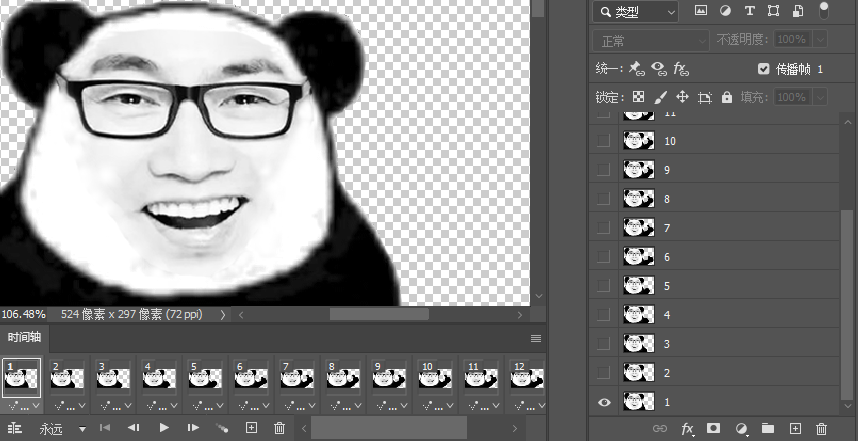The height and width of the screenshot is (441, 858).
Task: Open the 填充 fill dropdown arrow
Action: click(820, 97)
